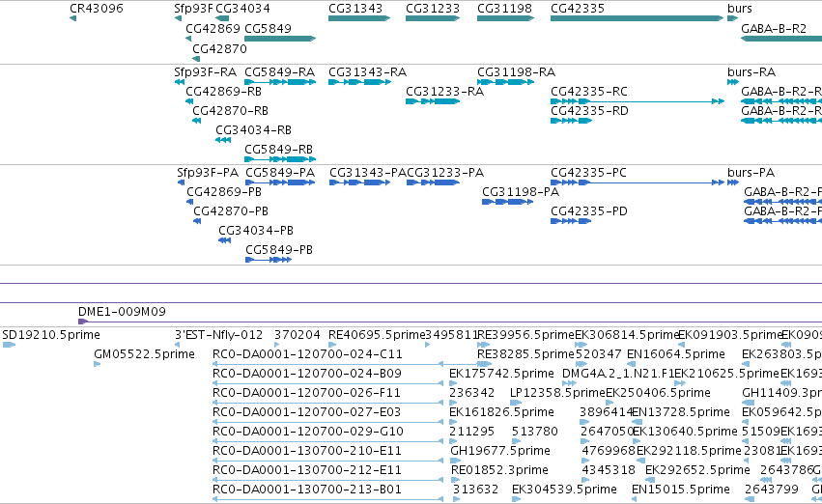This screenshot has height=504, width=822.
Task: Select the CG42869-RB transcript label
Action: point(223,91)
